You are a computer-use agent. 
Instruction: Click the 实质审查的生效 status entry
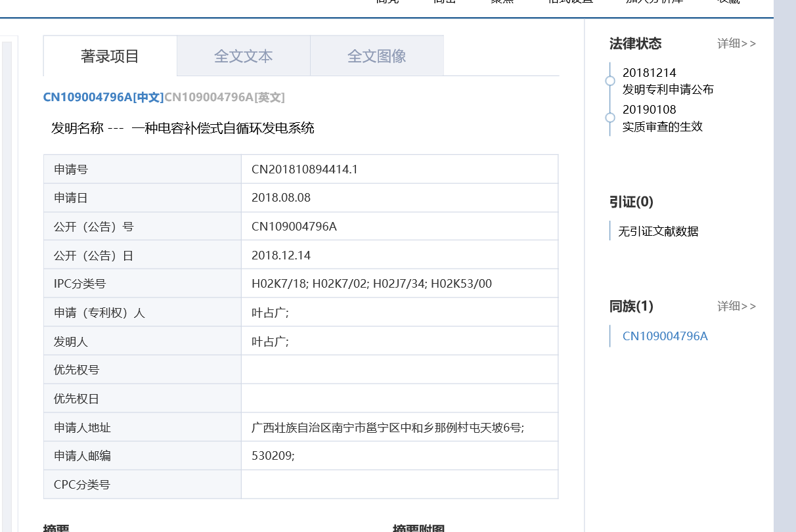[x=663, y=127]
